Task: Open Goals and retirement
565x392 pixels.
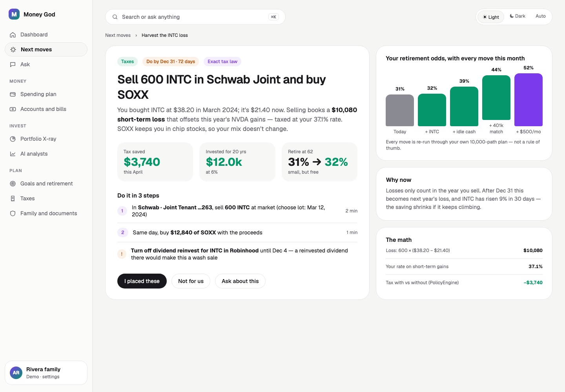Action: pos(46,183)
